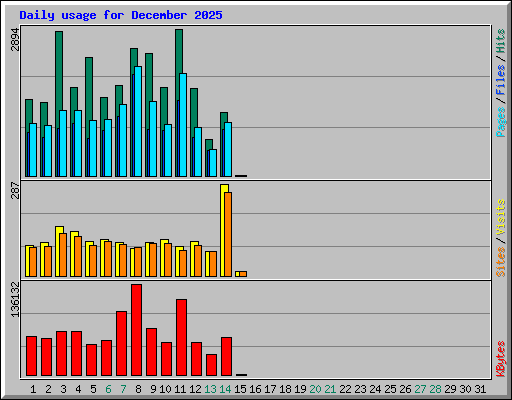Click the orange 'Sites' legend label
512x400 pixels.
click(x=501, y=262)
